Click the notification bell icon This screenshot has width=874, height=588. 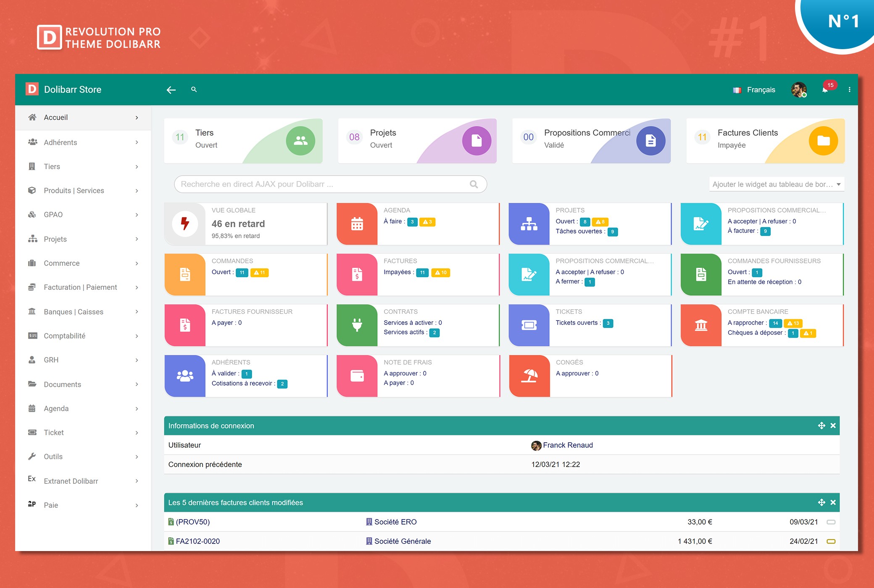[x=825, y=90]
